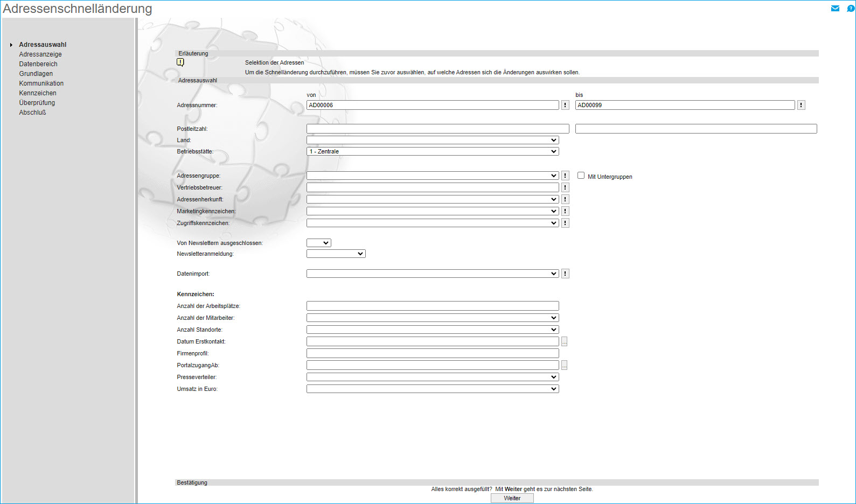Open date picker for Datum Erstkontakt
The width and height of the screenshot is (856, 504).
[x=564, y=341]
